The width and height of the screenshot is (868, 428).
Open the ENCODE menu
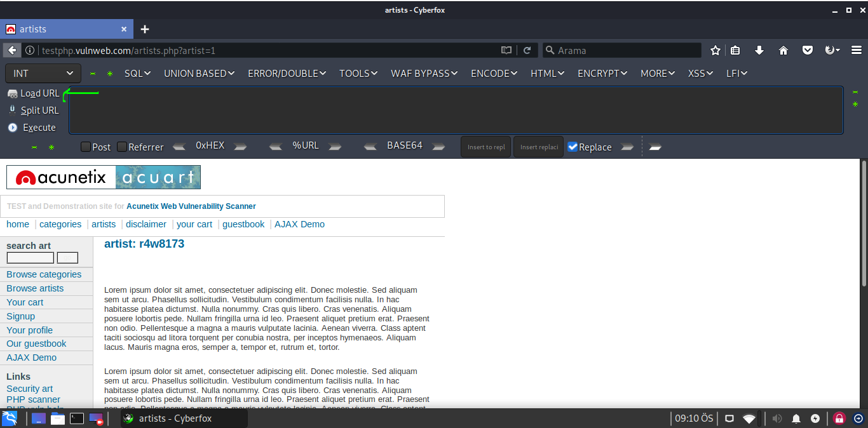[494, 74]
